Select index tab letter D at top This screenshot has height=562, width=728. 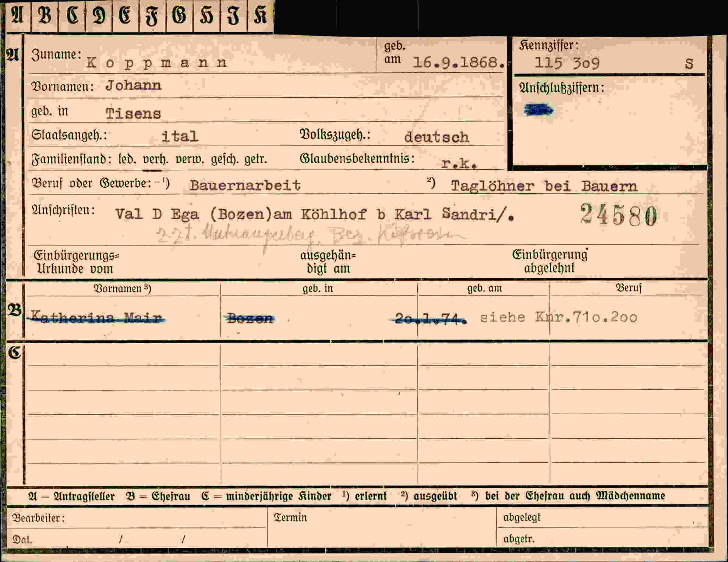[99, 16]
